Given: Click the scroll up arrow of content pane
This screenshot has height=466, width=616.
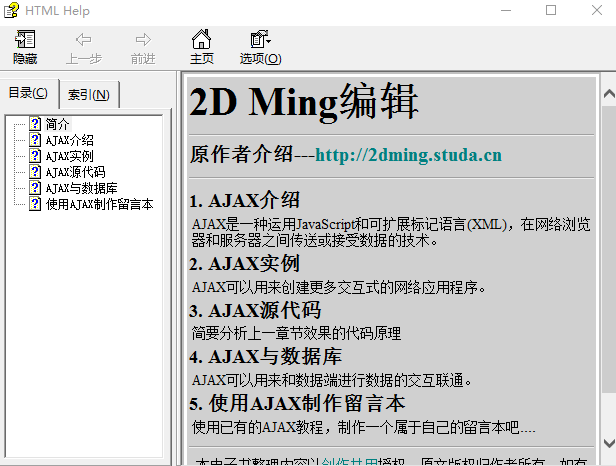Looking at the screenshot, I should (607, 93).
